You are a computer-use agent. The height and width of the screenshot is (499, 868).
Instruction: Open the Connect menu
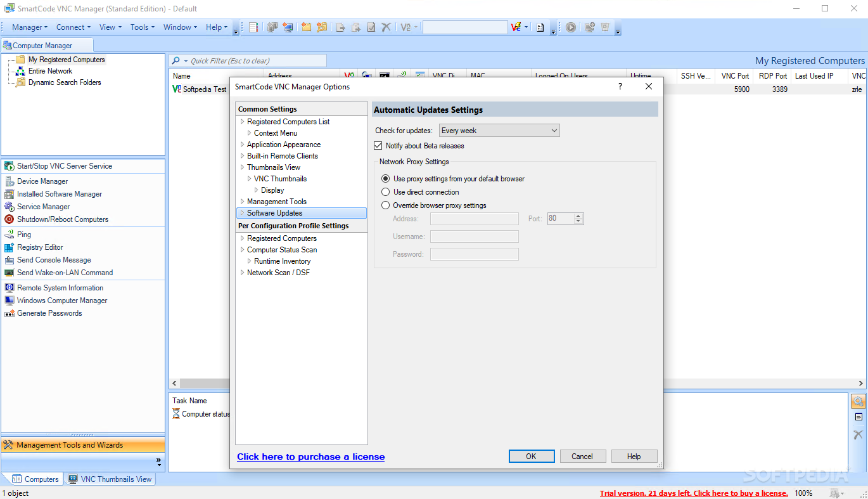73,27
